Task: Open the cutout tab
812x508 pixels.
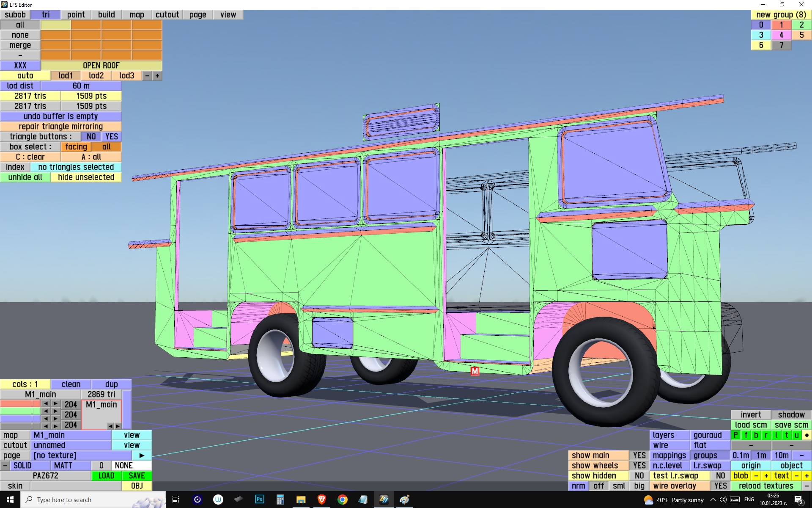Action: (x=167, y=15)
